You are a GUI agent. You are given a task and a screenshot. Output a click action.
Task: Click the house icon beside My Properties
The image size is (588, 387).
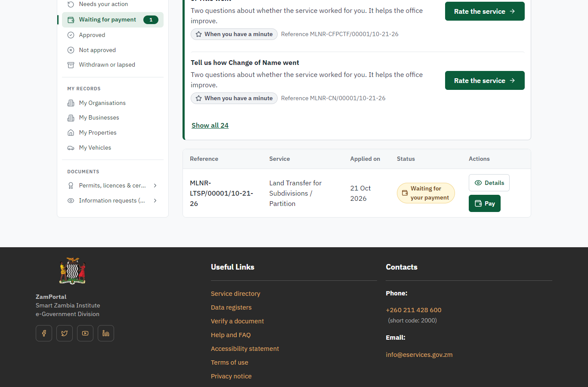point(71,133)
